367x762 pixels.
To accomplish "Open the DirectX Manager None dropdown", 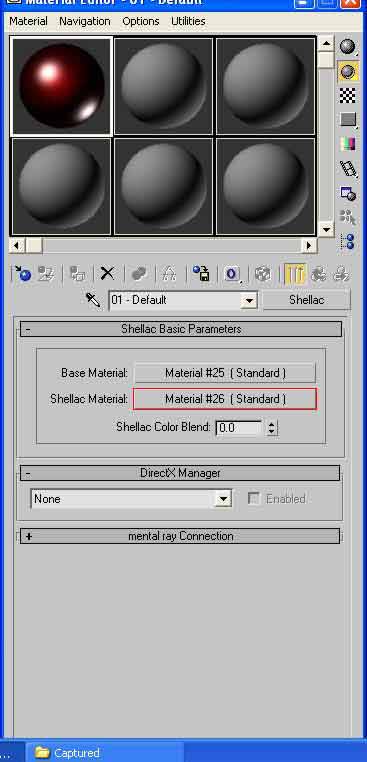I will pyautogui.click(x=223, y=499).
